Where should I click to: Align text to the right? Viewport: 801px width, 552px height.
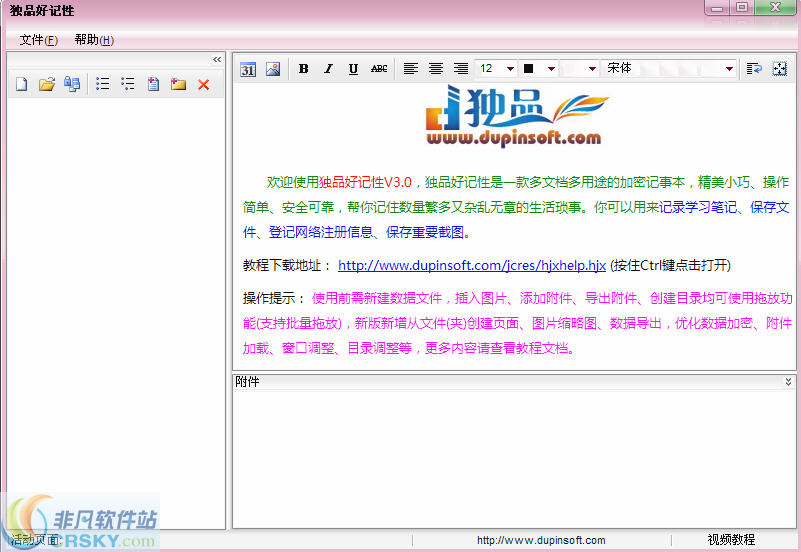coord(461,68)
